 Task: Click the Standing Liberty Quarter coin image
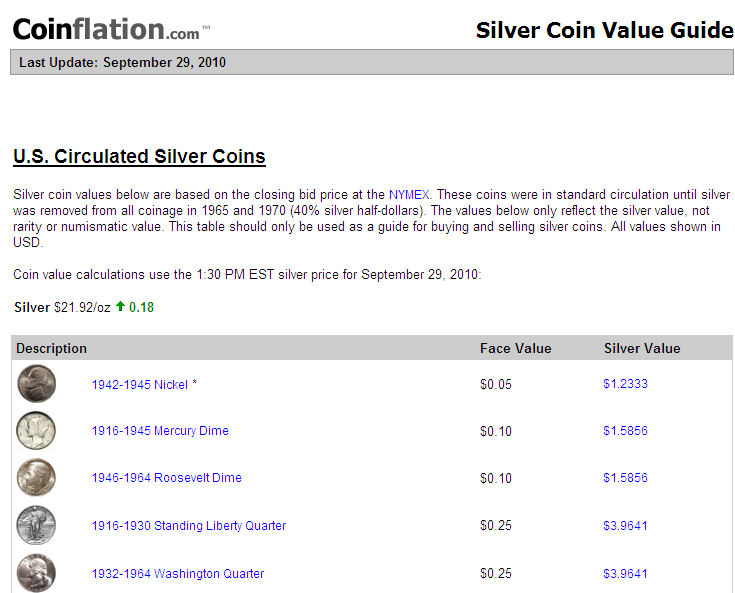tap(36, 525)
